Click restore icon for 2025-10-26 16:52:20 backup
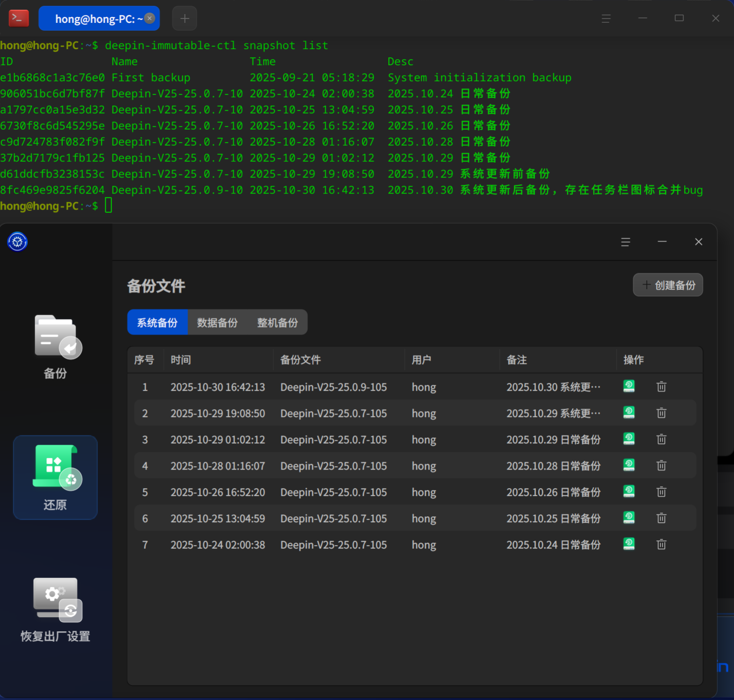This screenshot has height=700, width=734. click(629, 492)
